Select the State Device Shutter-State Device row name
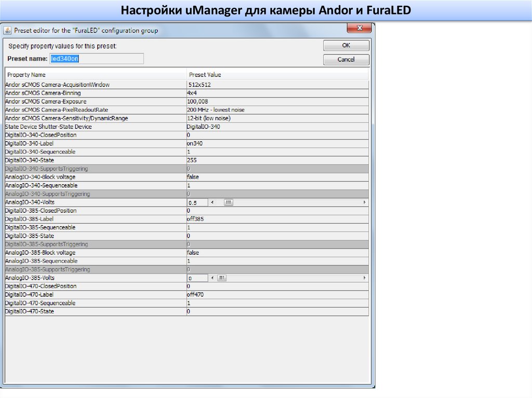Screen dimensions: 532x398 click(x=48, y=127)
